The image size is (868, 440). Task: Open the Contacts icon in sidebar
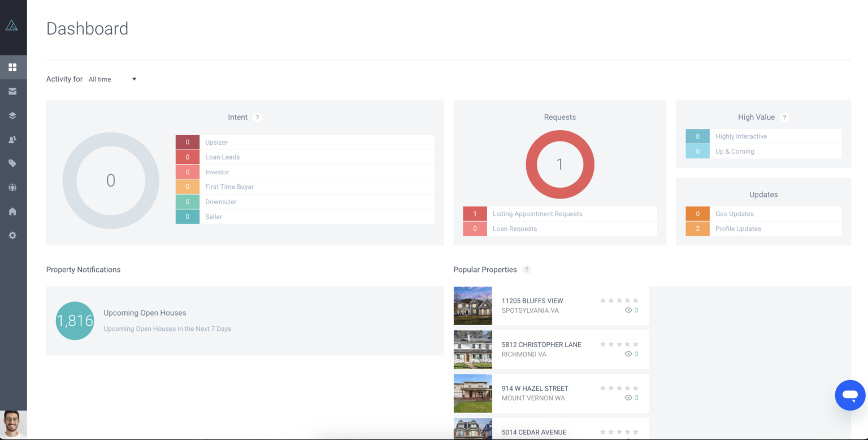[x=12, y=139]
